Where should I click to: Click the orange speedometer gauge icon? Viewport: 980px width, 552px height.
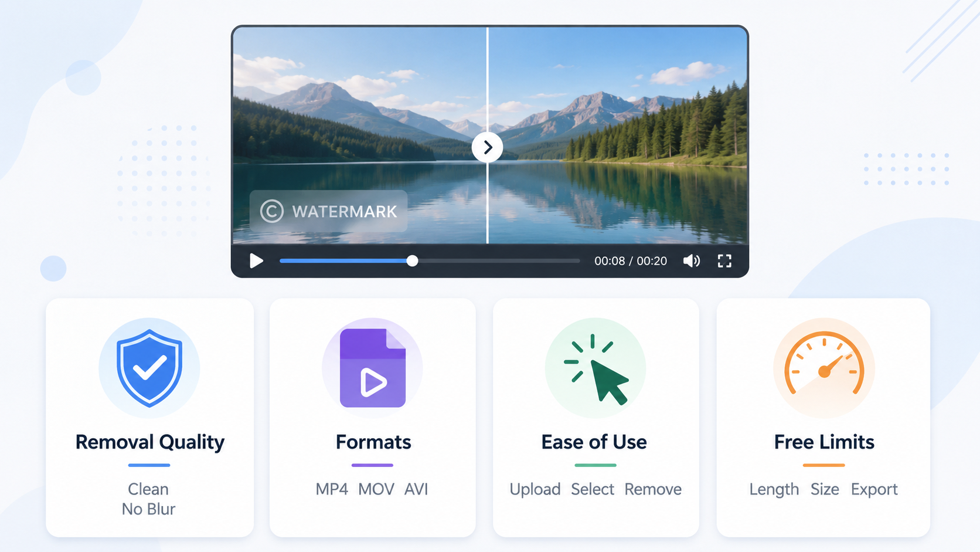point(824,364)
